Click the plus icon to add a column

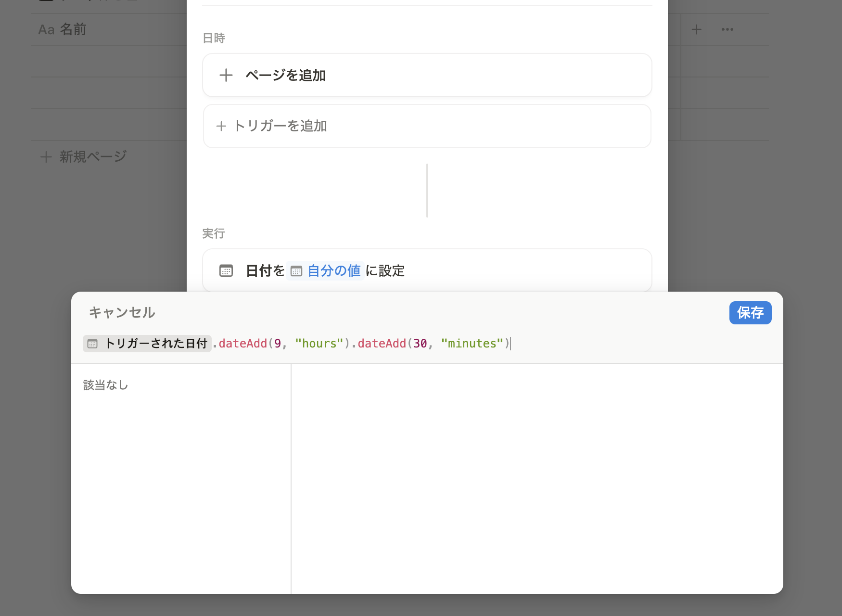click(x=696, y=29)
